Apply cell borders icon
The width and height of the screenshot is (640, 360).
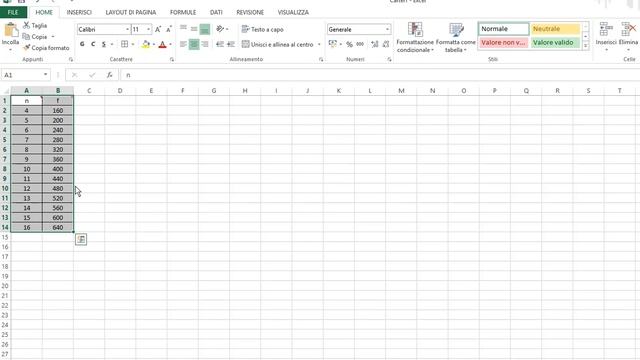tap(124, 44)
